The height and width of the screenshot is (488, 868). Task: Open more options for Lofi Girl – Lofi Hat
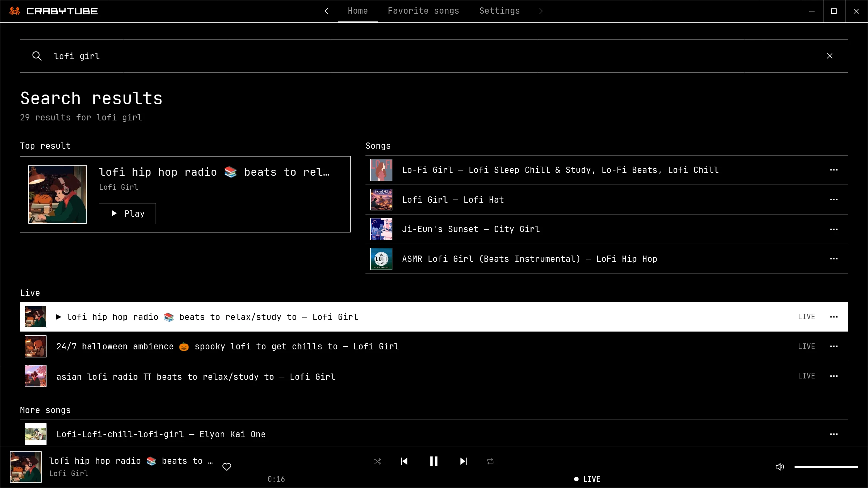[x=834, y=200]
